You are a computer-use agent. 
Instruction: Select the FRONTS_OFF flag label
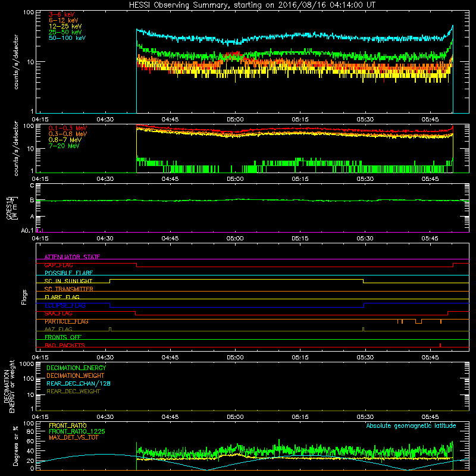click(x=62, y=337)
